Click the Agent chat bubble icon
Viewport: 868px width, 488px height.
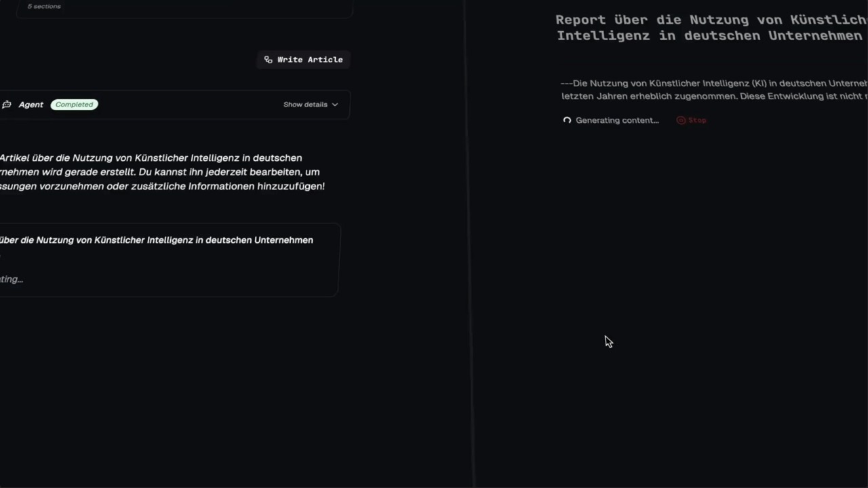[7, 105]
